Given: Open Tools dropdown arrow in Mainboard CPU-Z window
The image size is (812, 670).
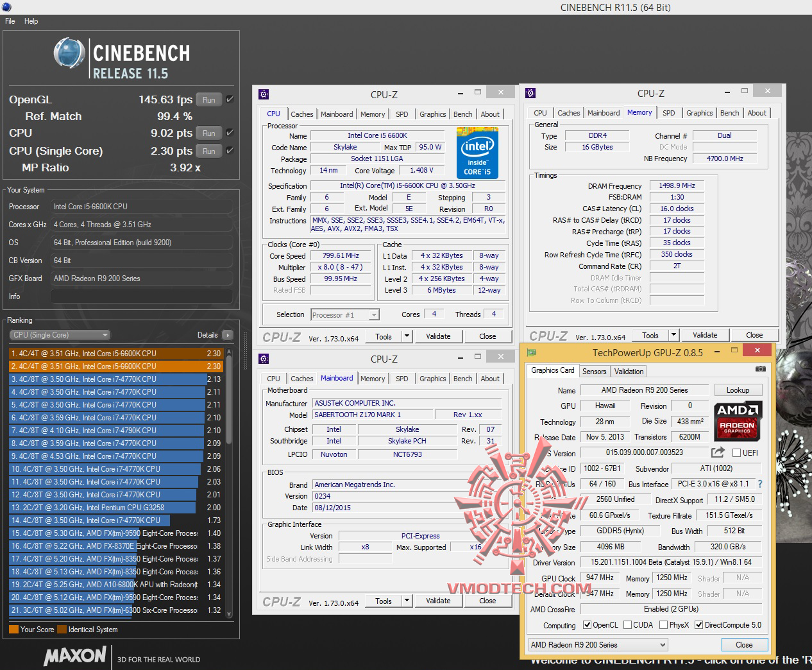Looking at the screenshot, I should point(407,601).
